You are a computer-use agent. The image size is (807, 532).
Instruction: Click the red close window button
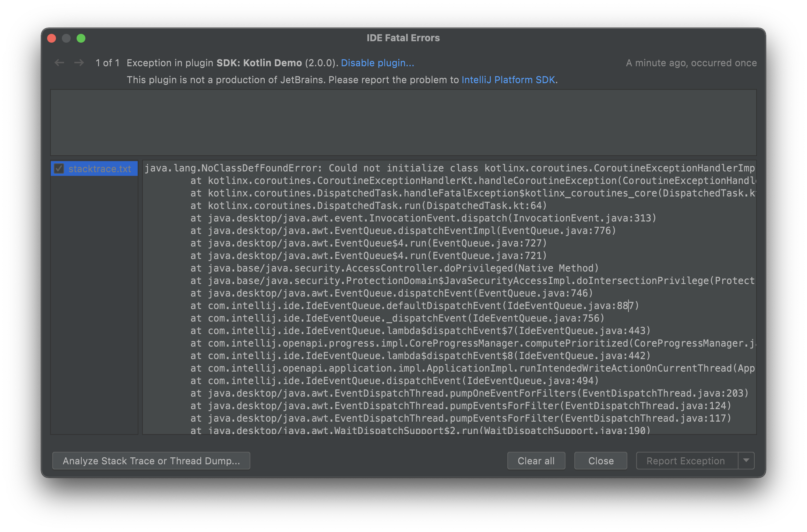point(52,38)
